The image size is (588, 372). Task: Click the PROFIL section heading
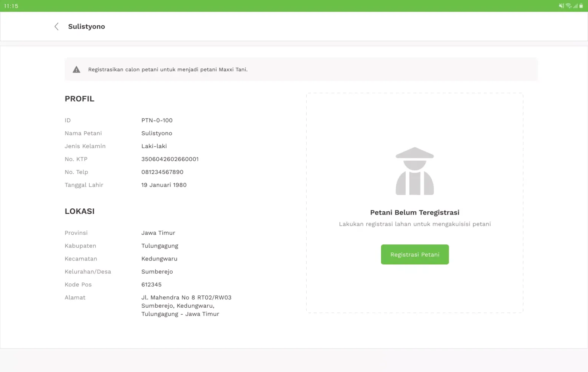pyautogui.click(x=80, y=99)
